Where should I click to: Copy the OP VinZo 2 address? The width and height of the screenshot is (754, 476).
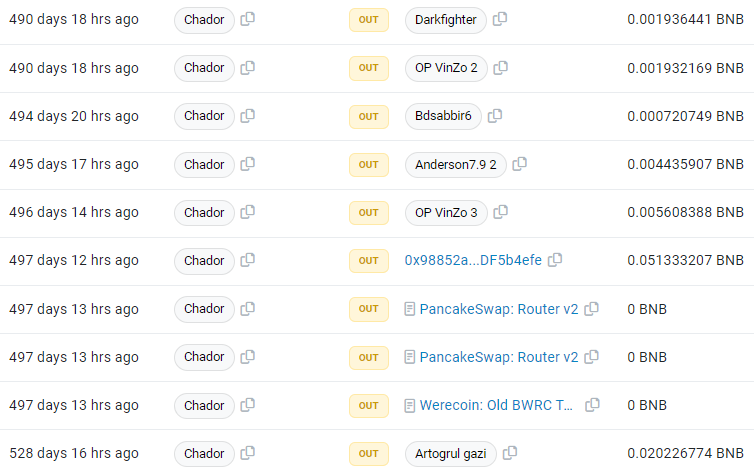(501, 68)
